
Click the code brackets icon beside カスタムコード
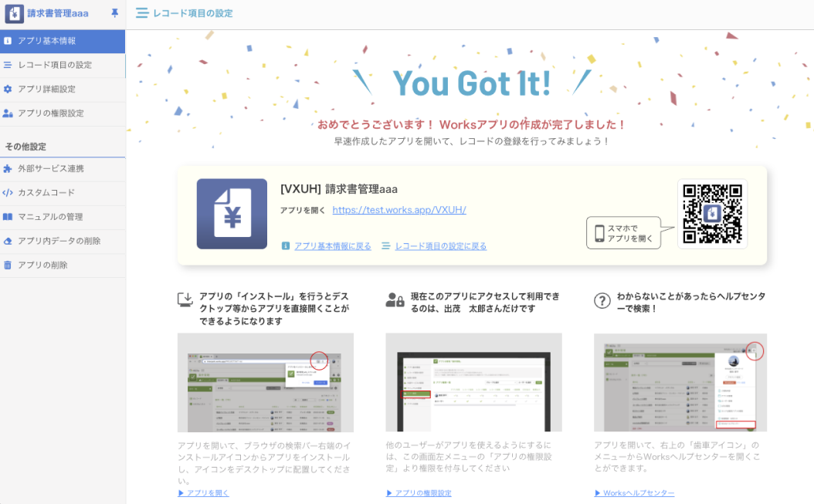point(8,192)
